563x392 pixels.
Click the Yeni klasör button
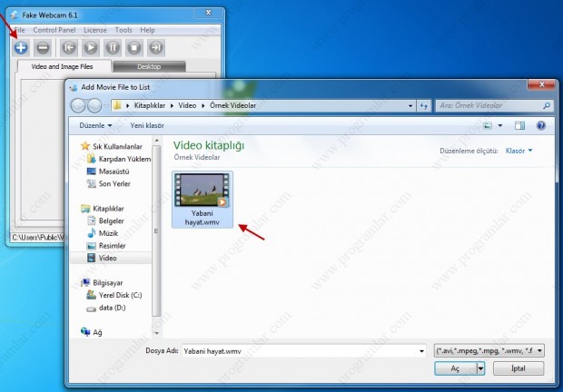click(x=147, y=125)
